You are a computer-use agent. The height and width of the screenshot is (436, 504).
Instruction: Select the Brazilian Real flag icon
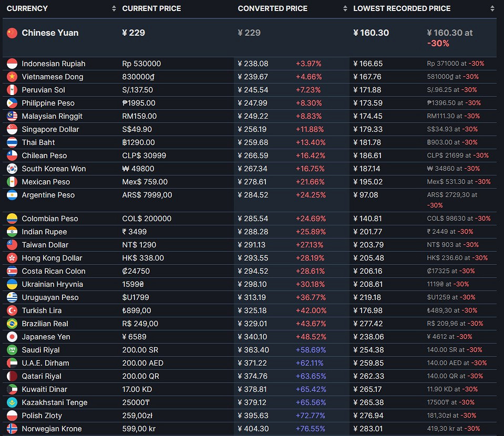12,324
